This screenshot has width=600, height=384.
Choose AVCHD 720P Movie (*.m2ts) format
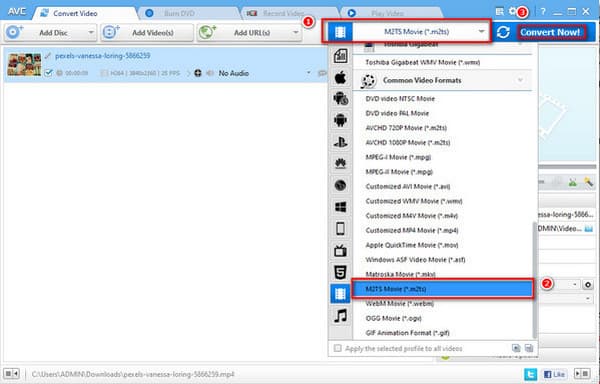point(406,128)
